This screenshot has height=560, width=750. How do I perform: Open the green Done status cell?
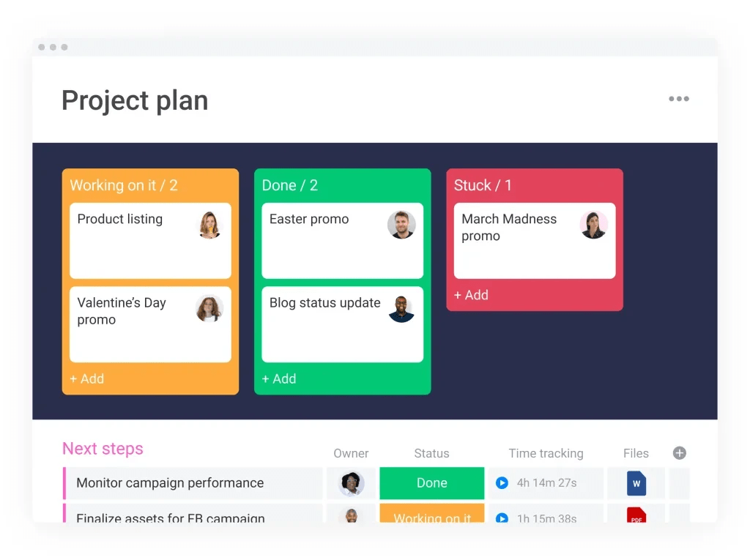pos(431,483)
